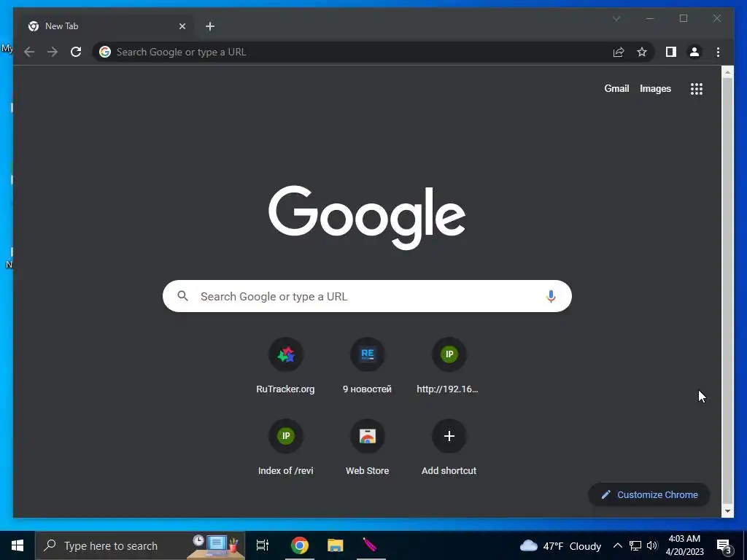Image resolution: width=747 pixels, height=560 pixels.
Task: Open the notification center icon
Action: 724,546
